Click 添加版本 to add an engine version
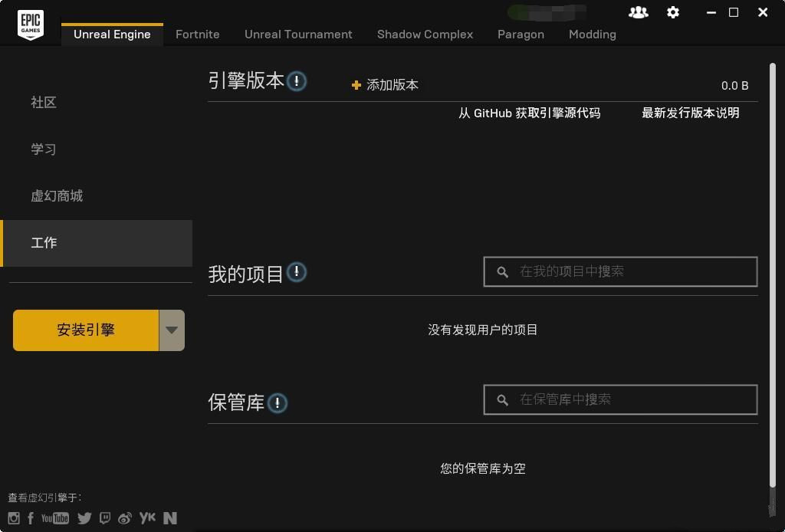 [385, 85]
